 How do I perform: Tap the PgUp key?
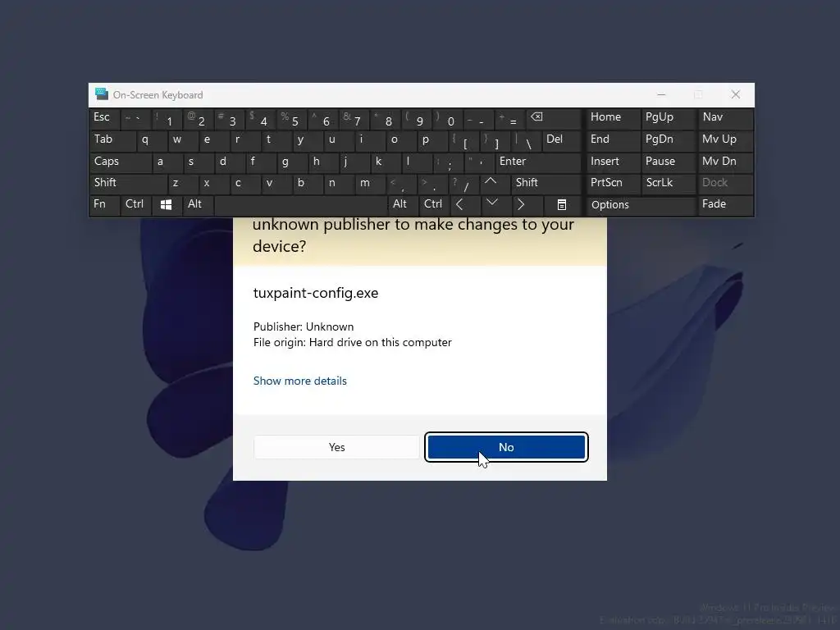pos(668,118)
